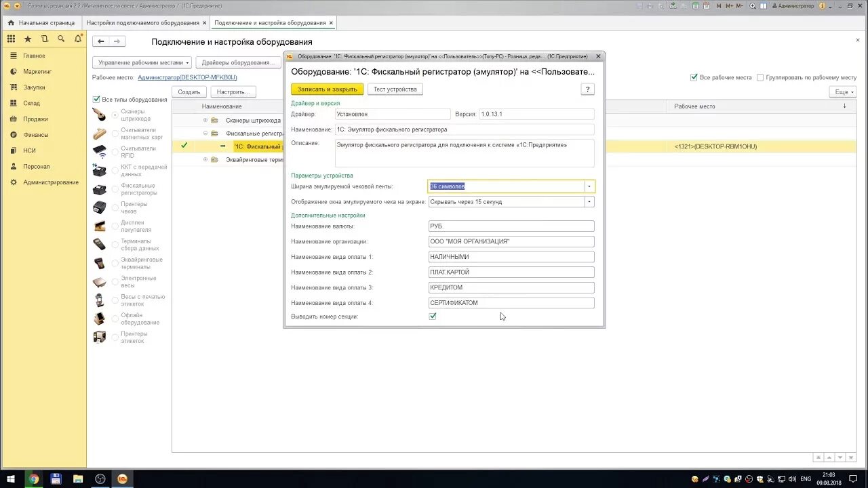This screenshot has width=868, height=488.
Task: Open Ширина эмулируемой чековой ленты dropdown
Action: point(590,186)
